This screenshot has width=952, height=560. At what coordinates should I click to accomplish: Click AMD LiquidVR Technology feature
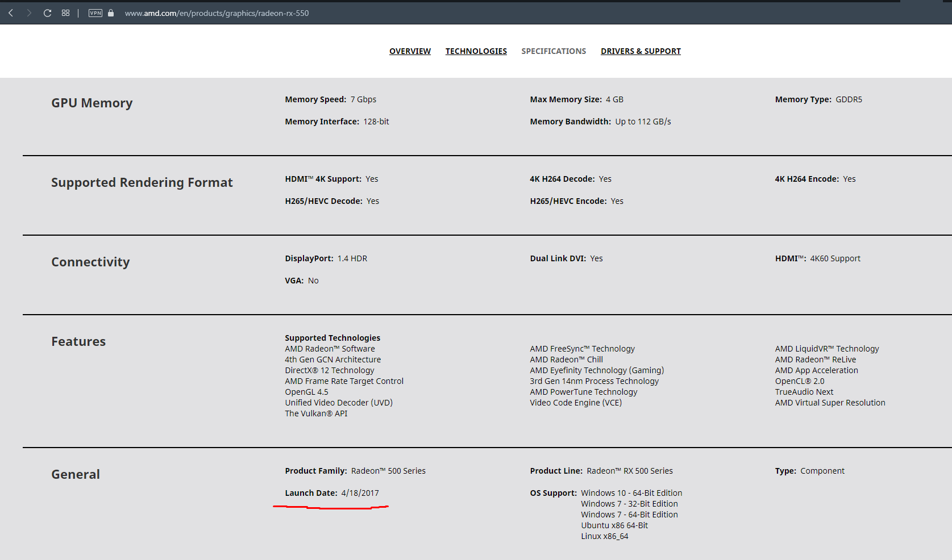click(827, 349)
